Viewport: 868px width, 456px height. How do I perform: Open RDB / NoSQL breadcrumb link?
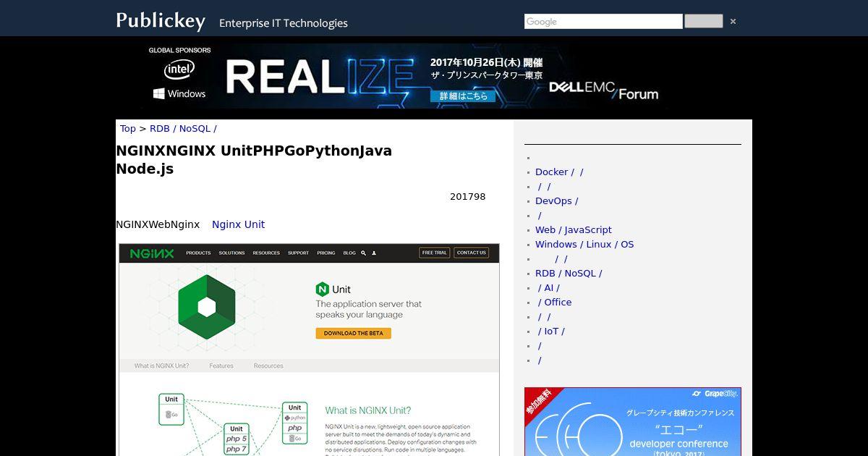(183, 129)
